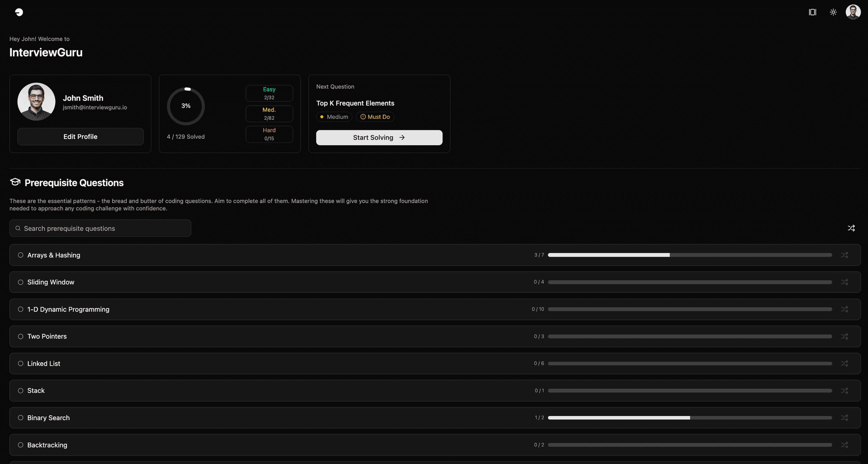The width and height of the screenshot is (868, 464).
Task: Open the InterviewGuru logo icon
Action: coord(19,12)
